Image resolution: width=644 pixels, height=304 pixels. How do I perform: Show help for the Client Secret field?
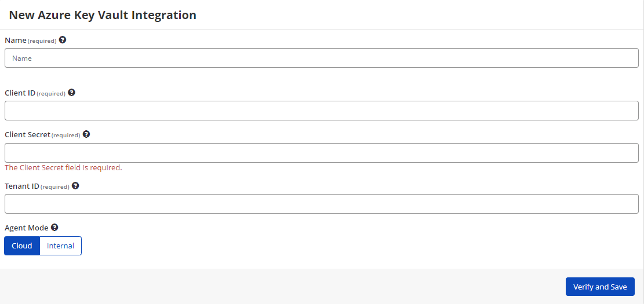(x=86, y=134)
